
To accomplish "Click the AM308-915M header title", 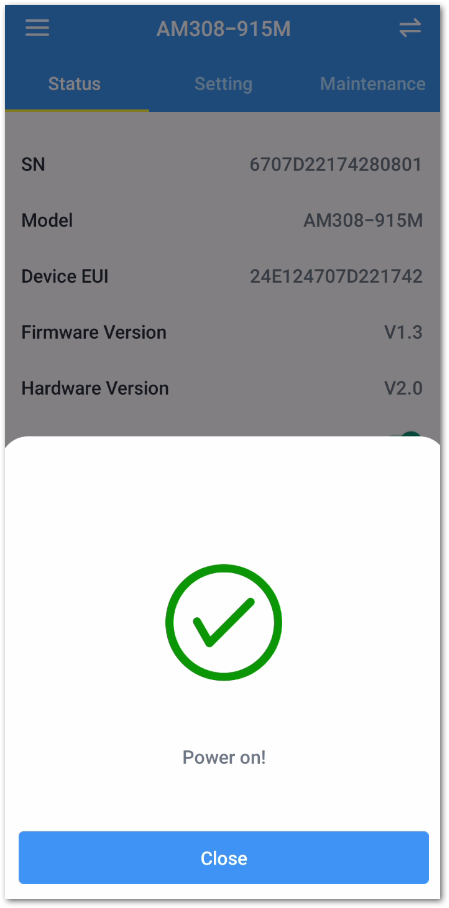I will point(224,28).
